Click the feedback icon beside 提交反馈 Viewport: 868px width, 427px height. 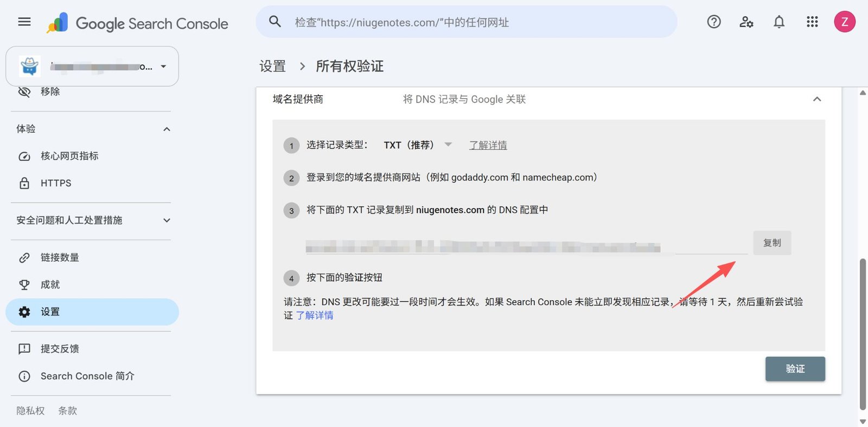(x=24, y=348)
